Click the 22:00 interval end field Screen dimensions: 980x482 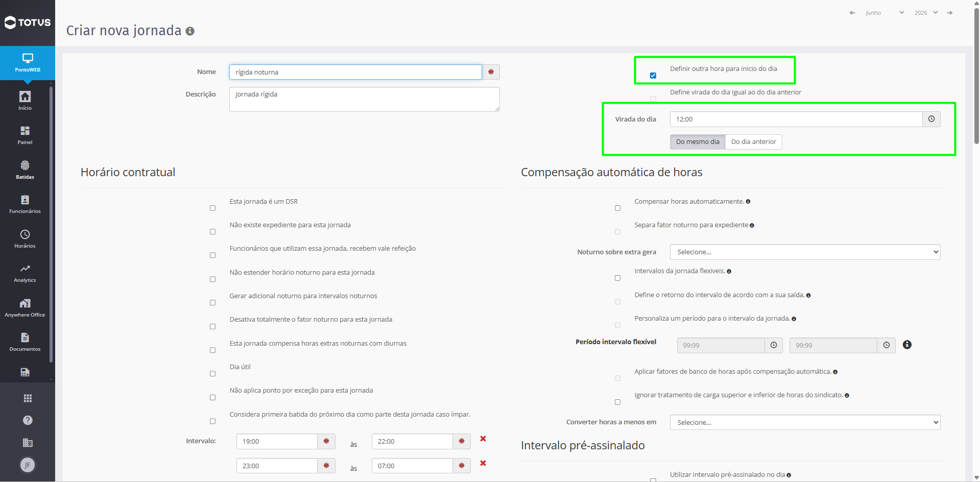[412, 441]
